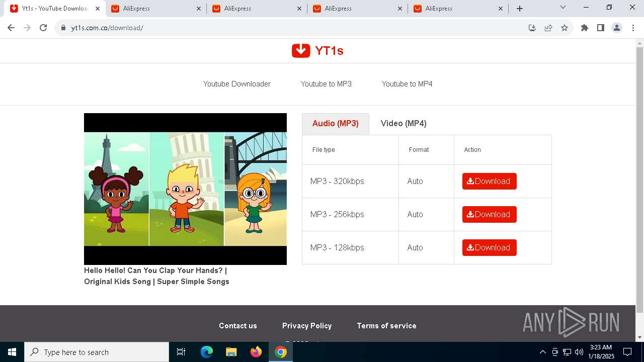Screen dimensions: 644x362
Task: Bookmark this page with star icon
Action: pos(565,28)
